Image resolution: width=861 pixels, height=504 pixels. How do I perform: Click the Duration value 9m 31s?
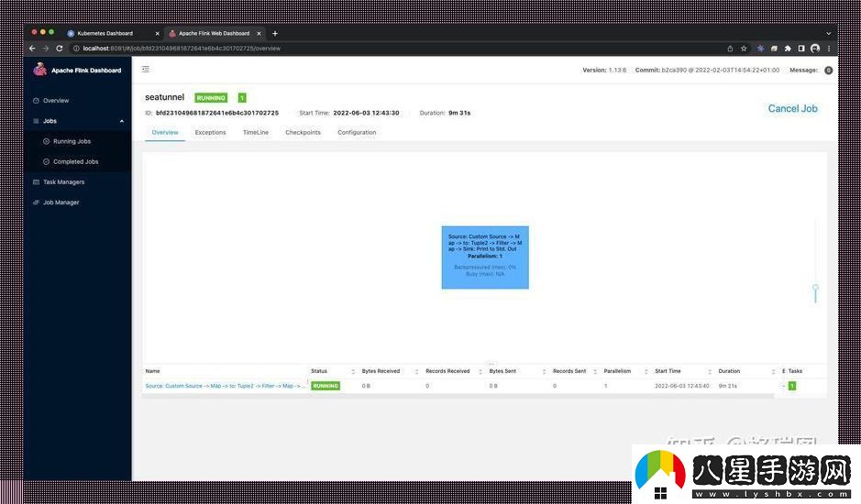[459, 113]
